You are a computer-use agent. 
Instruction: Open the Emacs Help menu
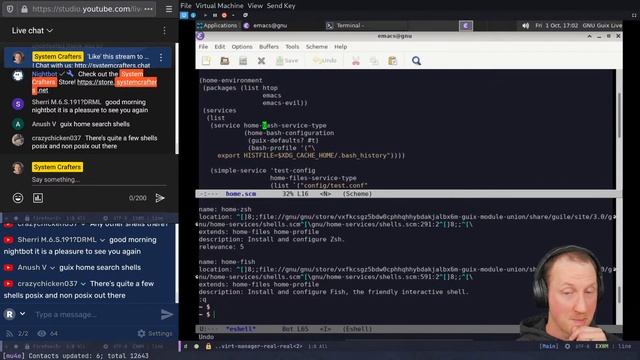[x=340, y=47]
